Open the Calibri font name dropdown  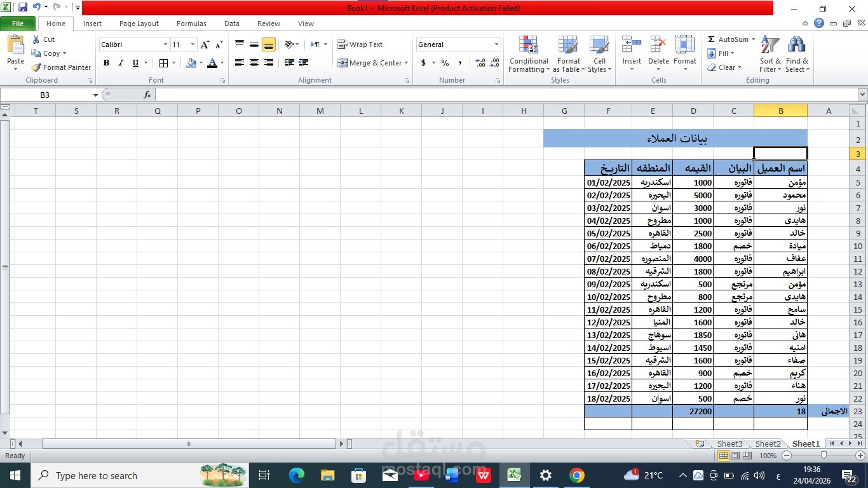coord(165,44)
